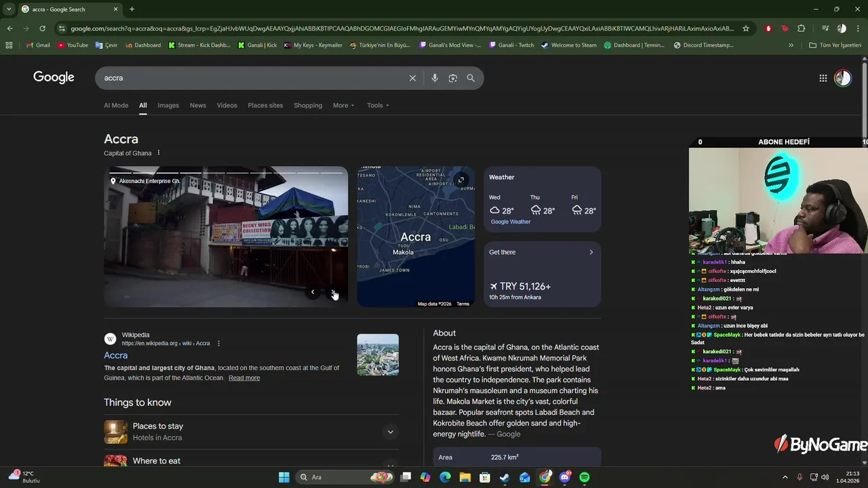
Task: Click the magnifier search submit icon
Action: tap(471, 78)
